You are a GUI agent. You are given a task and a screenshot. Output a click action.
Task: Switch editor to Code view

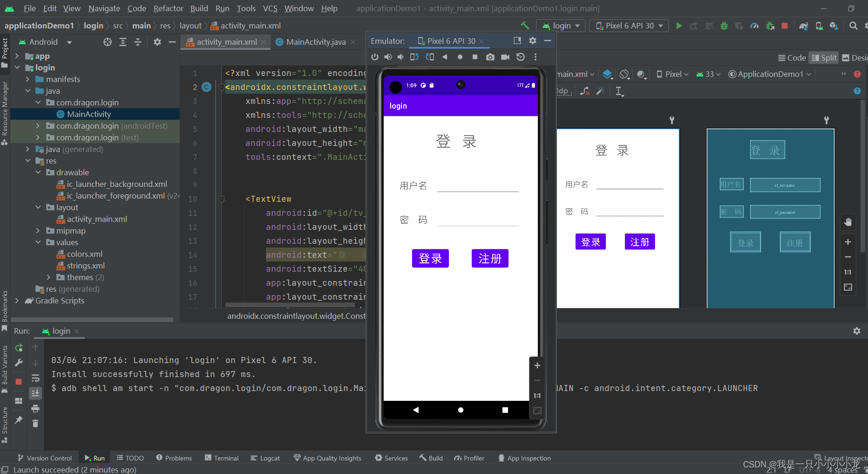792,58
